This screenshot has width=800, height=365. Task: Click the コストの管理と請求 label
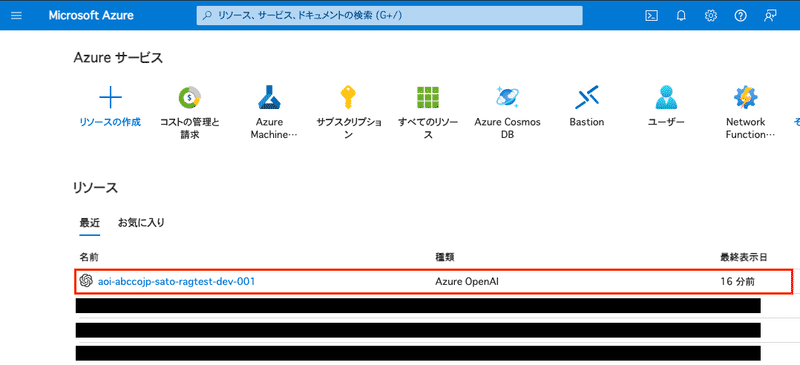[x=190, y=128]
